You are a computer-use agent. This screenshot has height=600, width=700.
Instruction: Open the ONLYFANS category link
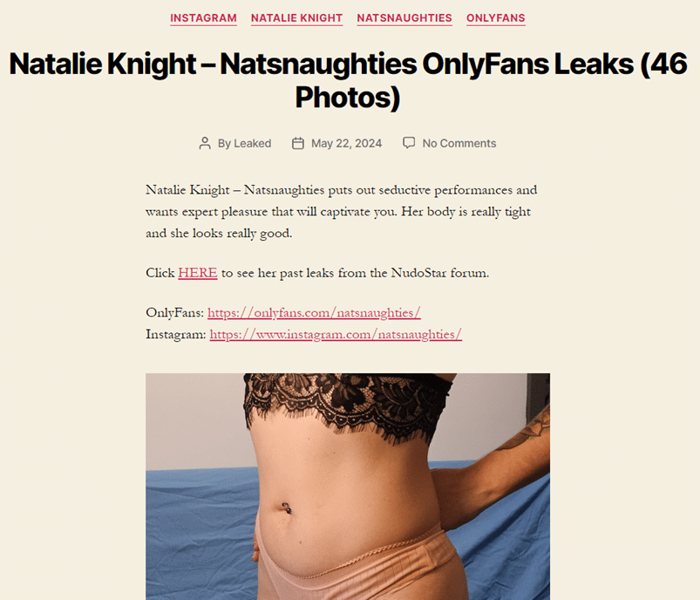tap(496, 18)
